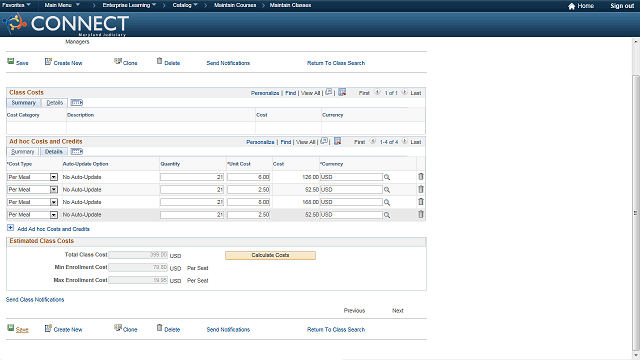
Task: Delete the last Per Meal row
Action: pos(421,214)
